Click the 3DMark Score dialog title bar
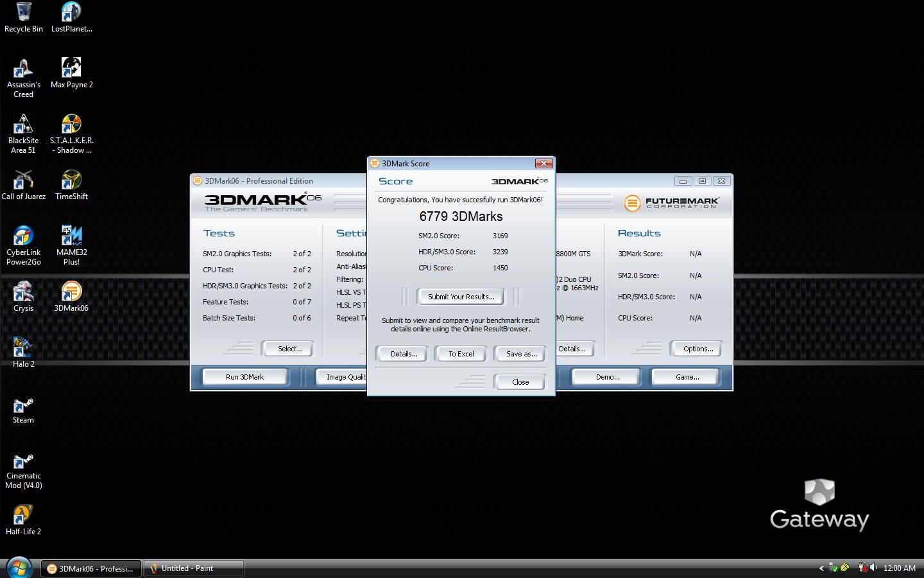924x578 pixels. point(461,163)
